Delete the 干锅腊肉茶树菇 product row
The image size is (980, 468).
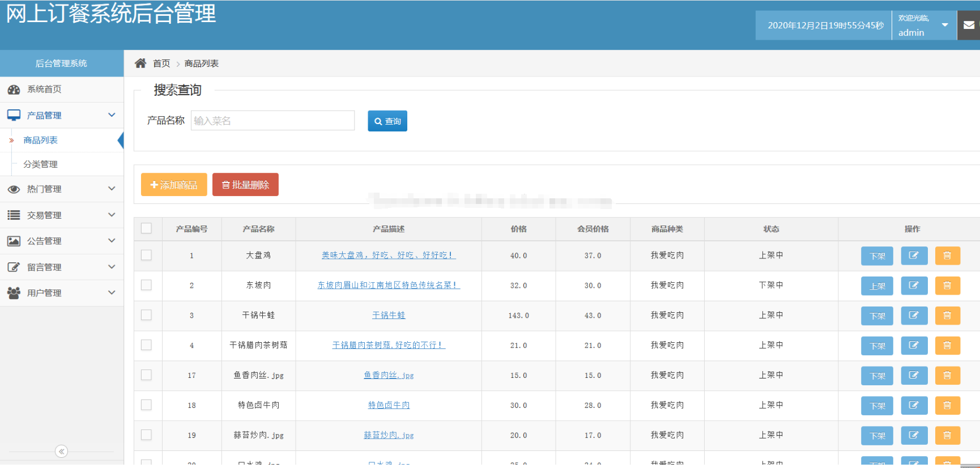coord(947,346)
